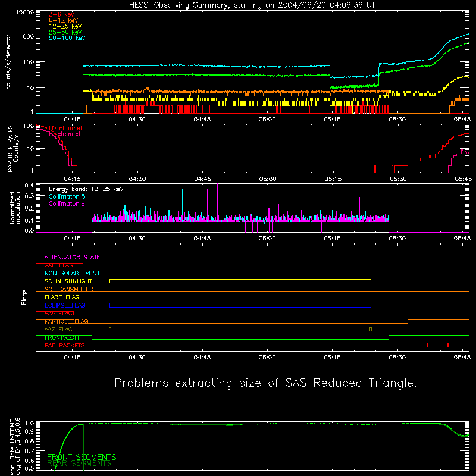Click the LO channel legend label

pyautogui.click(x=65, y=128)
